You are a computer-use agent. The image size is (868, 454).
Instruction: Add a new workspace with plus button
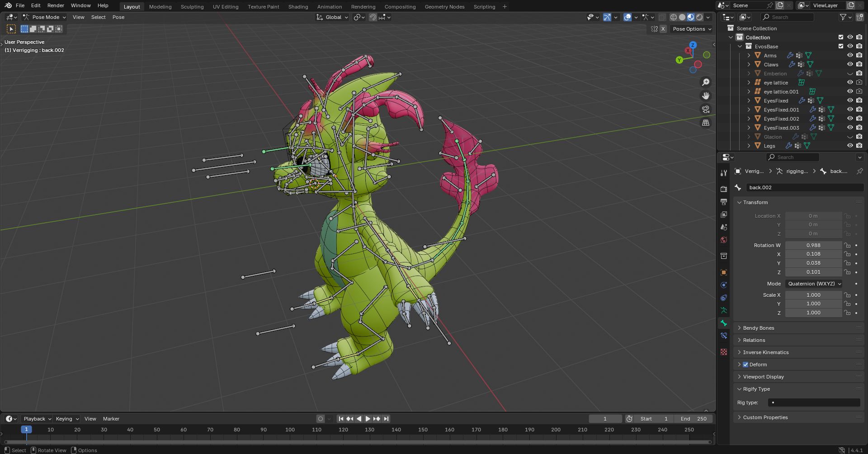[x=505, y=7]
